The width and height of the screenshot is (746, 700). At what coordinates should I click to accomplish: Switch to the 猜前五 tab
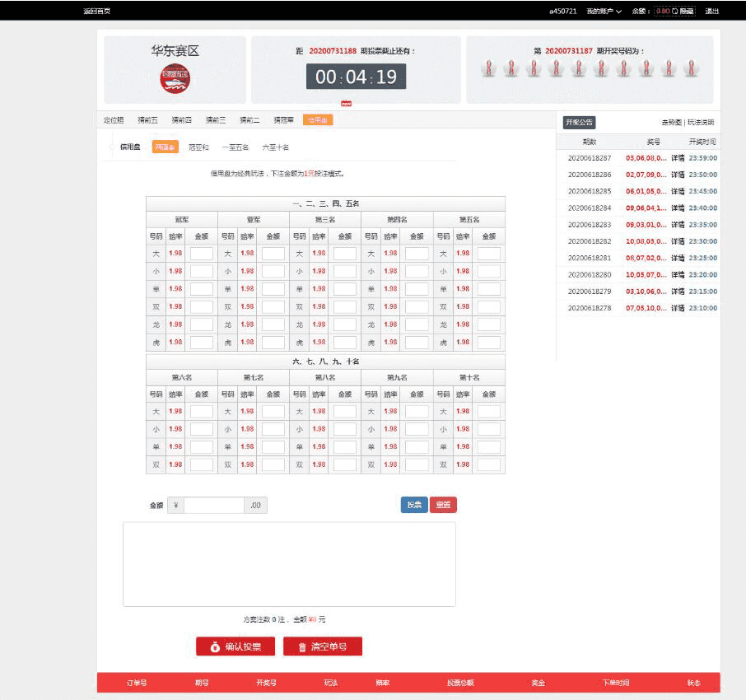coord(147,120)
